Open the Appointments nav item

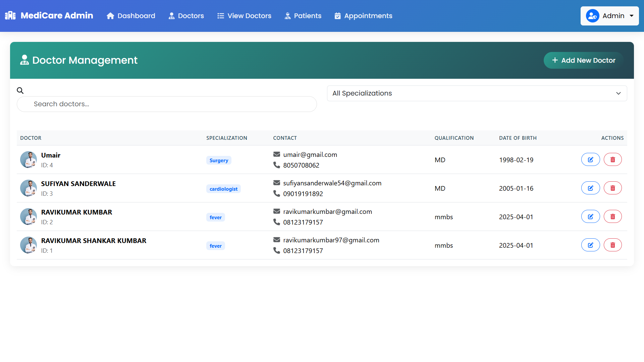[363, 16]
